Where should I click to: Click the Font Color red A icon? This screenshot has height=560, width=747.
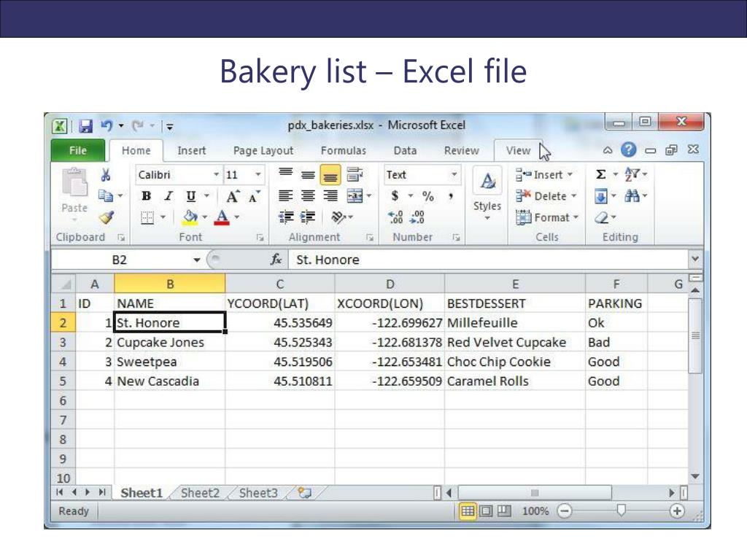coord(222,217)
